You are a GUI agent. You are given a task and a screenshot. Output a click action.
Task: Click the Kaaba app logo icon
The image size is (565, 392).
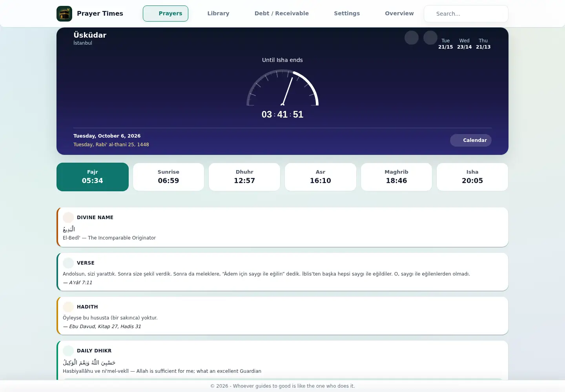[x=64, y=14]
